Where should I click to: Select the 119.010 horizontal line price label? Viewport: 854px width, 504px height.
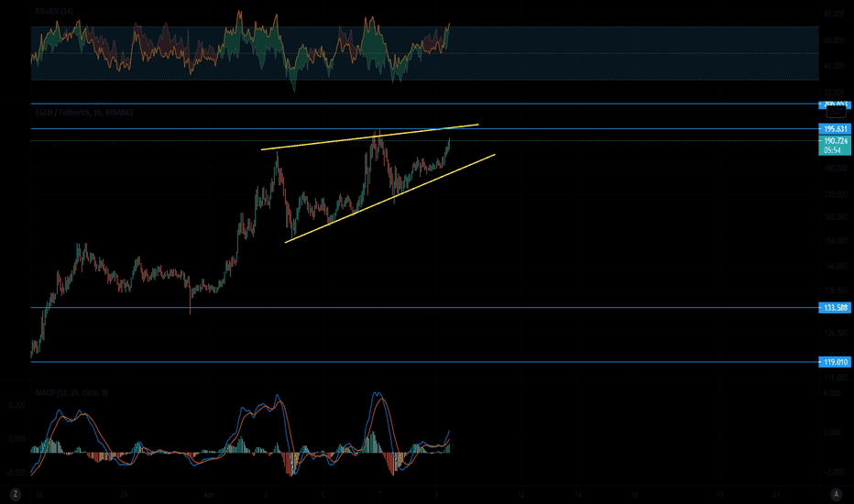835,362
